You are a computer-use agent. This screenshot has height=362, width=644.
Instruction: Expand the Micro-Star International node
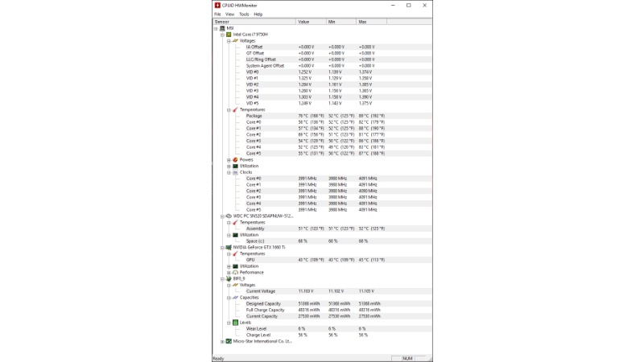pos(223,341)
